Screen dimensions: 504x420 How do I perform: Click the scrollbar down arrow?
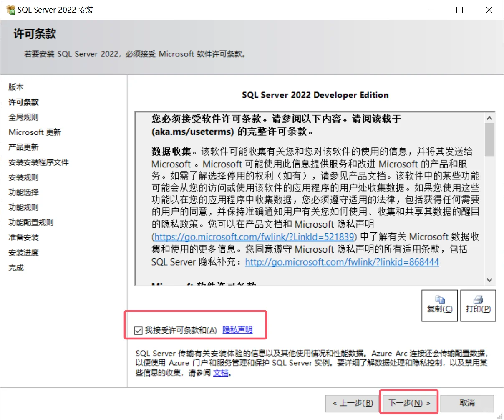tap(489, 280)
